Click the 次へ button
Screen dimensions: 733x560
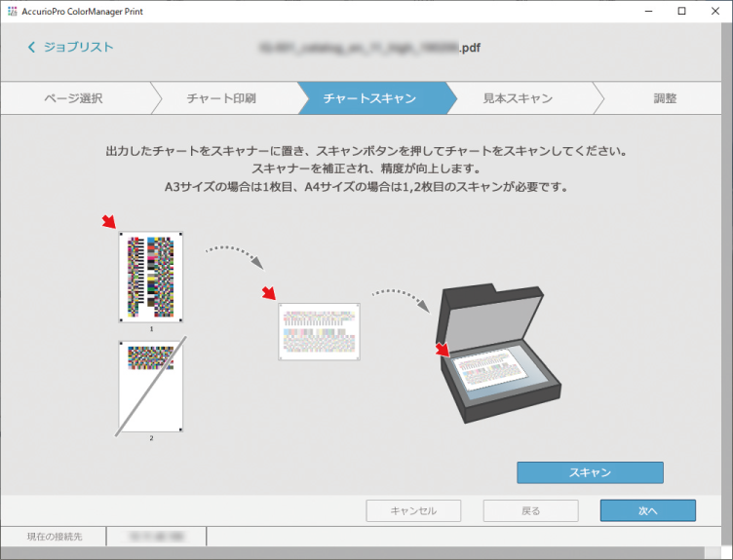(x=647, y=510)
